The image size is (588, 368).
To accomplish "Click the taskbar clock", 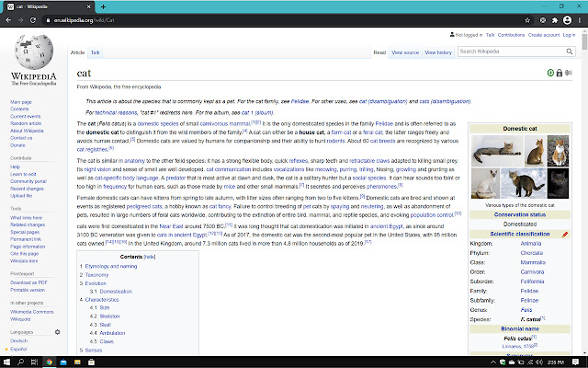I will [x=555, y=362].
